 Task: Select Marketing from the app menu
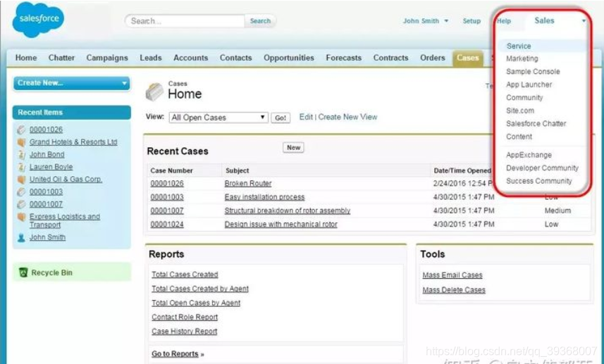coord(522,58)
